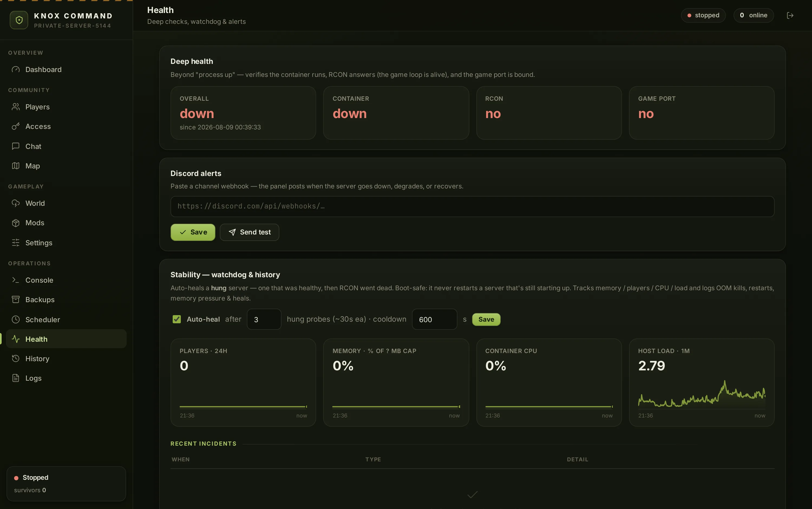
Task: Save the Discord webhook
Action: [193, 232]
